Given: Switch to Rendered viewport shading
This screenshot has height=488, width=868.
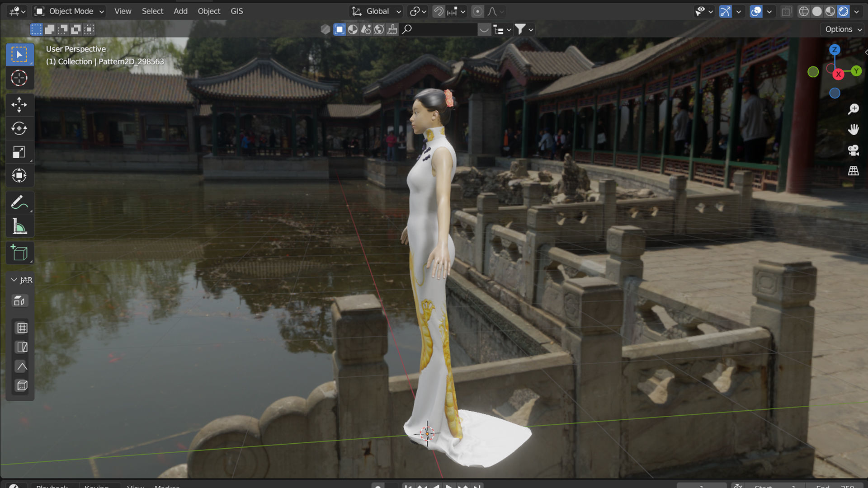Looking at the screenshot, I should click(844, 11).
